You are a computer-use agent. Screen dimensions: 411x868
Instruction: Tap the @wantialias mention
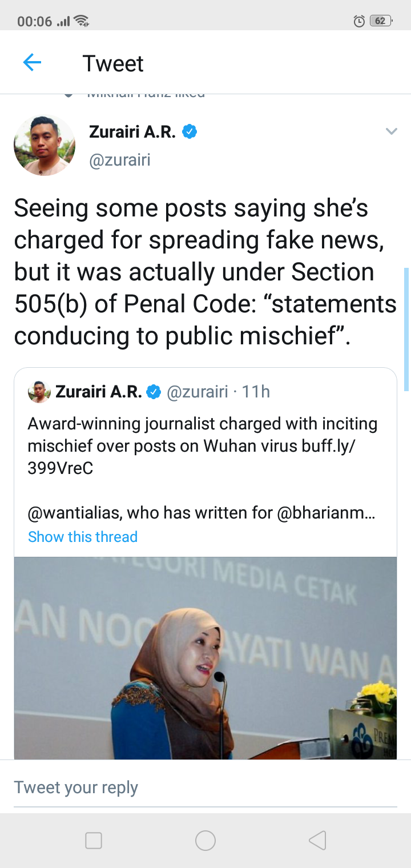(74, 513)
